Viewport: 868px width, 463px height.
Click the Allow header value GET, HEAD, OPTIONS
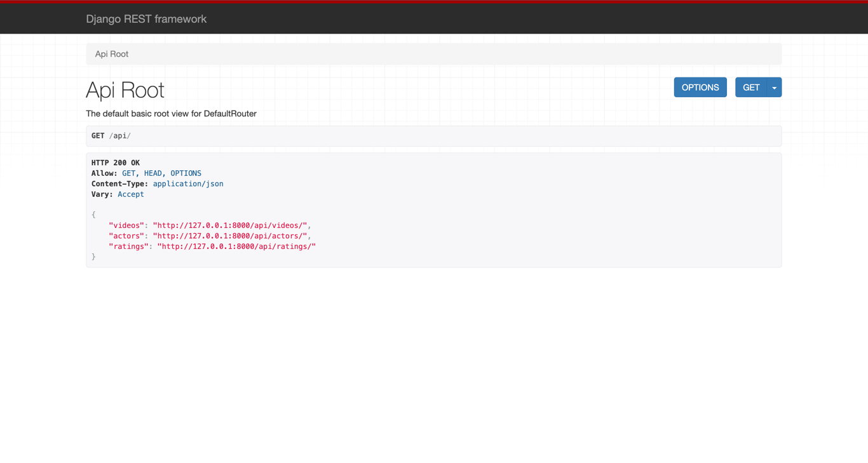161,173
